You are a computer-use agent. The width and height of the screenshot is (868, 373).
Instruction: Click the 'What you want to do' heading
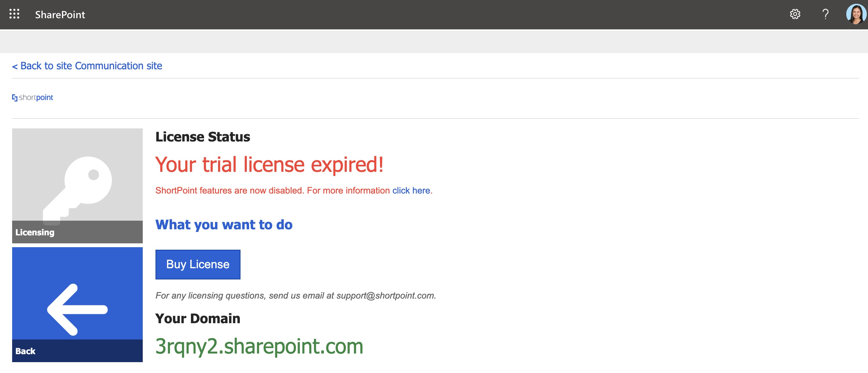(x=224, y=225)
